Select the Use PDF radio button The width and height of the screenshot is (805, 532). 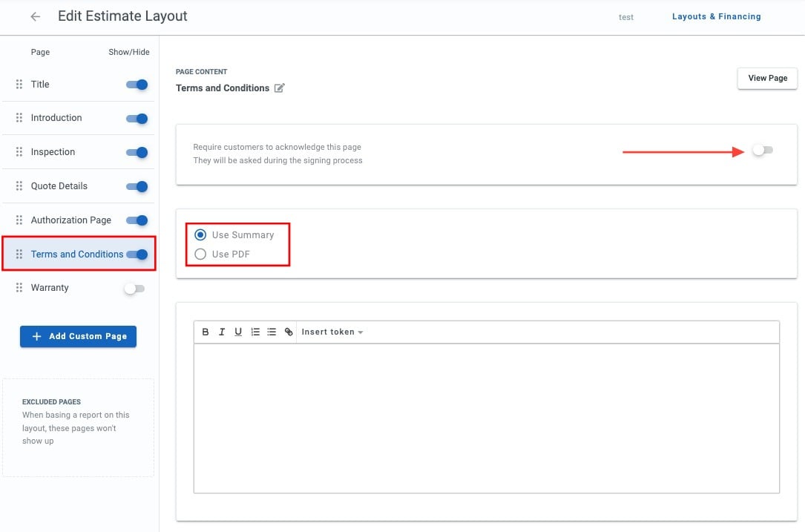pyautogui.click(x=200, y=253)
